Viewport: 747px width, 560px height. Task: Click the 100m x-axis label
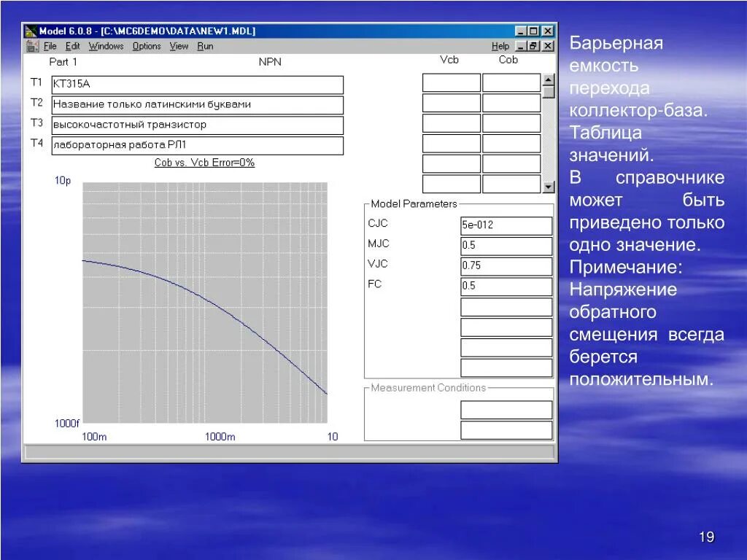[x=94, y=437]
